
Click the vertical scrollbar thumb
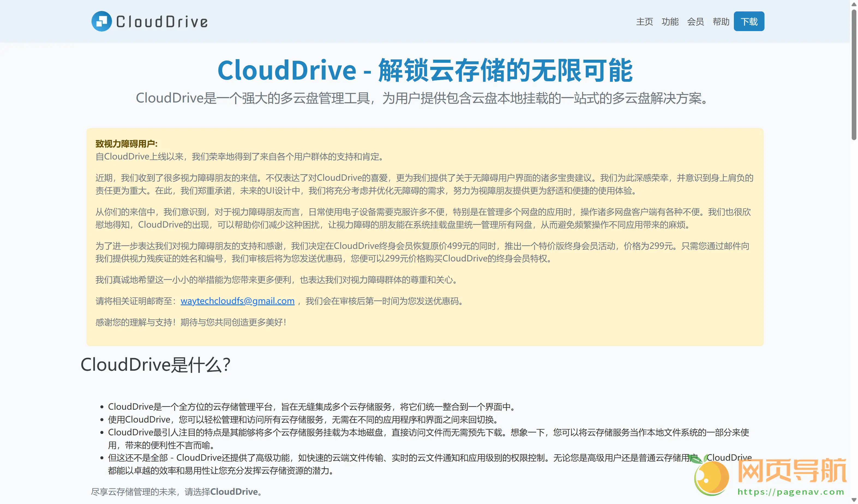[x=854, y=75]
